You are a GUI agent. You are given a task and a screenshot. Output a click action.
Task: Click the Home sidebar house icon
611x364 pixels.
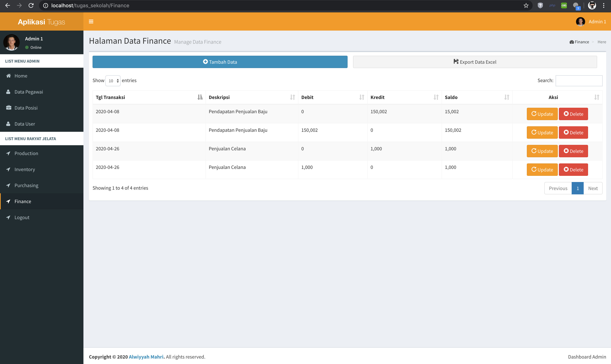tap(9, 76)
